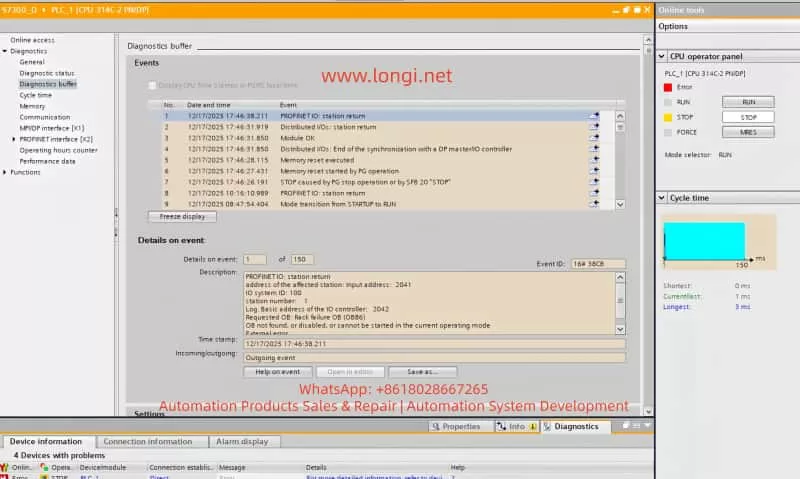Click event icon in Memory reset executed row

tap(594, 160)
